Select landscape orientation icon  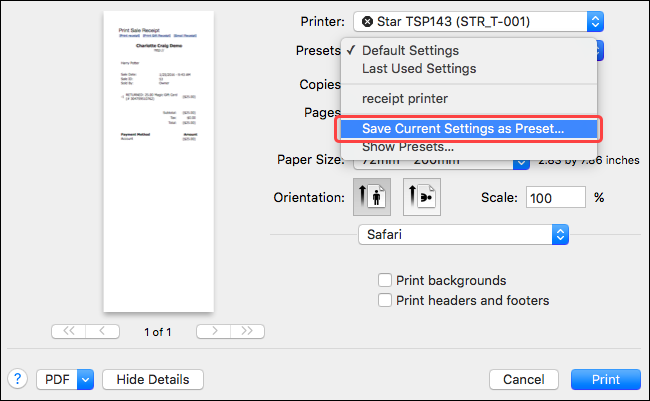(x=422, y=197)
